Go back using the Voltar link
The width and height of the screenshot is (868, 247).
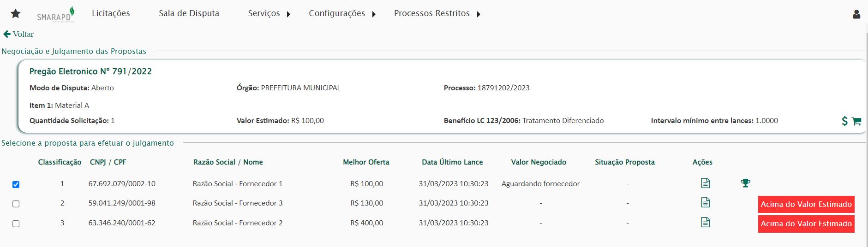18,34
